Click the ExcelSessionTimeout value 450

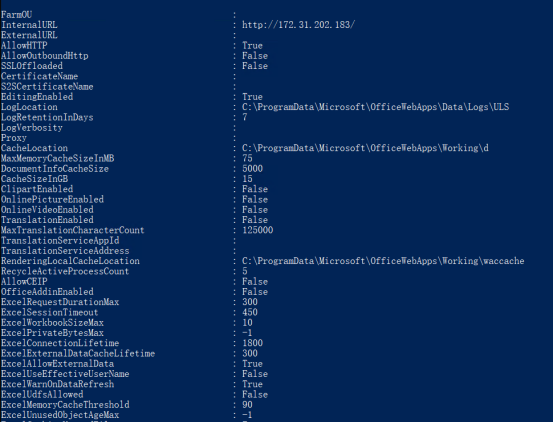click(x=250, y=312)
